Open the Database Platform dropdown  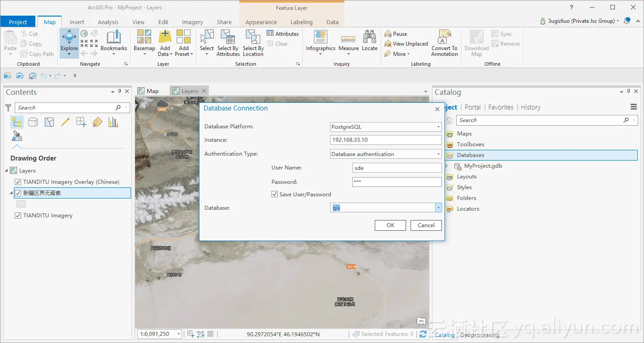[438, 127]
